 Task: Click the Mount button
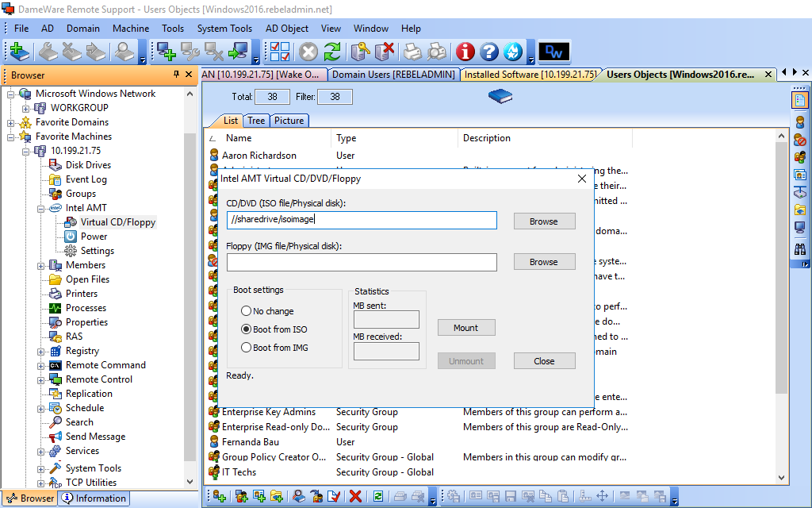coord(466,327)
